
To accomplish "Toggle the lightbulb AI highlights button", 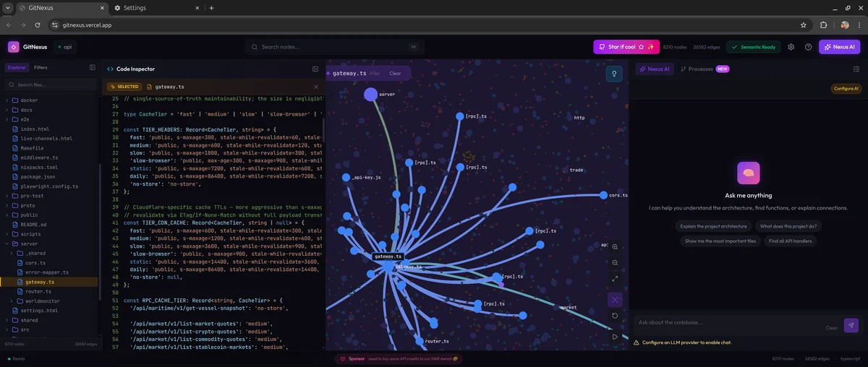I will [614, 74].
